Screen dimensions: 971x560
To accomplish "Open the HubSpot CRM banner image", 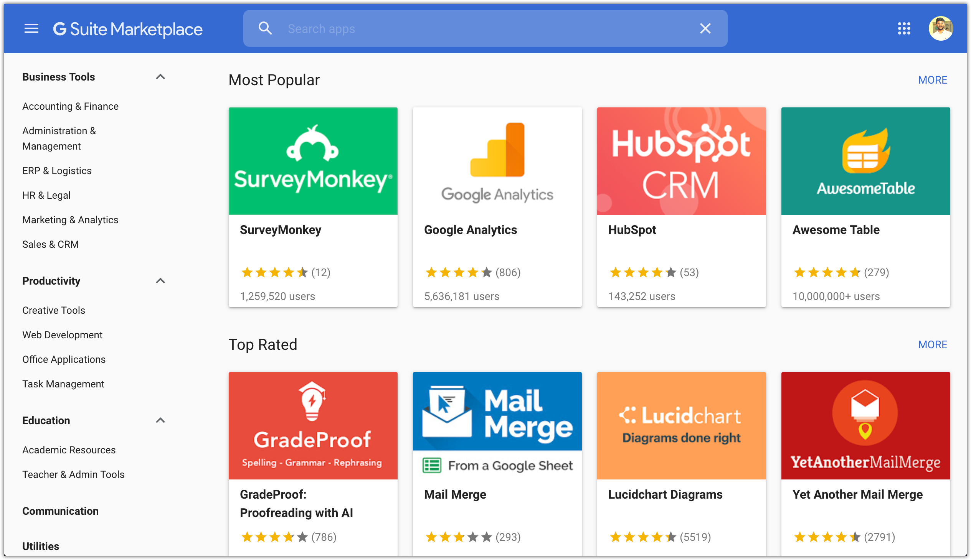I will (x=681, y=161).
